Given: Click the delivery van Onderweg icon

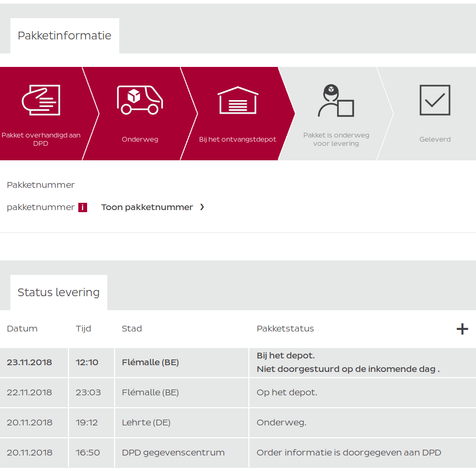Looking at the screenshot, I should click(x=140, y=100).
